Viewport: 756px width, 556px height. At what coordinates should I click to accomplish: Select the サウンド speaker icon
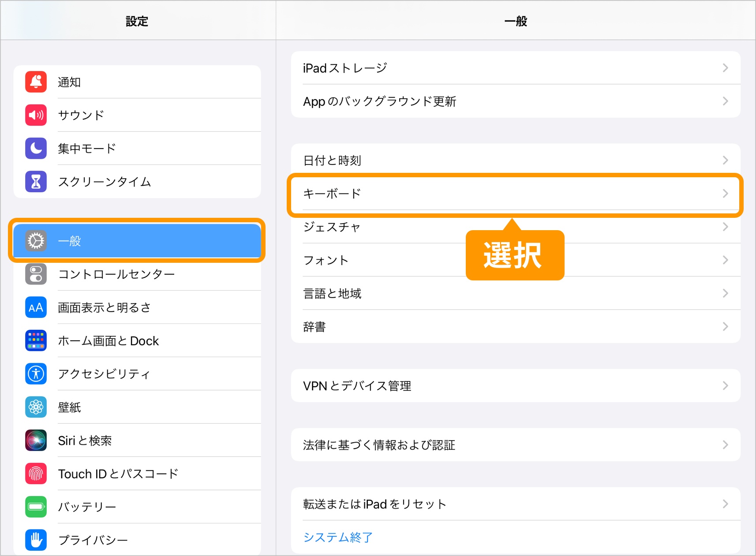coord(36,115)
